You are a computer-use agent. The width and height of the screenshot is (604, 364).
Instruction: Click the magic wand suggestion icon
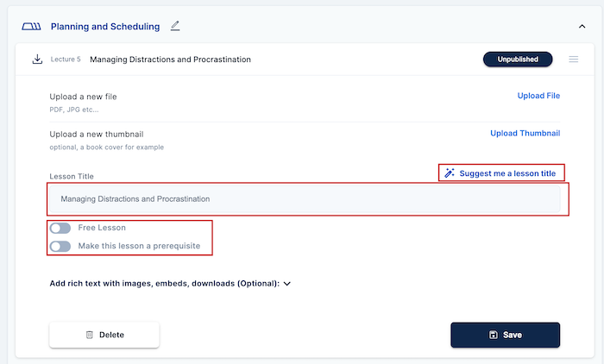tap(450, 173)
